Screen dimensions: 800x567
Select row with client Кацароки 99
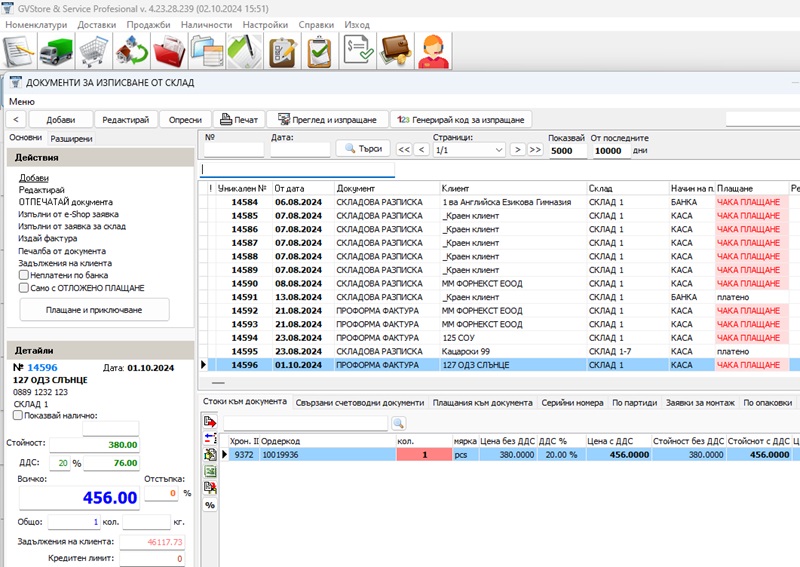coord(499,351)
